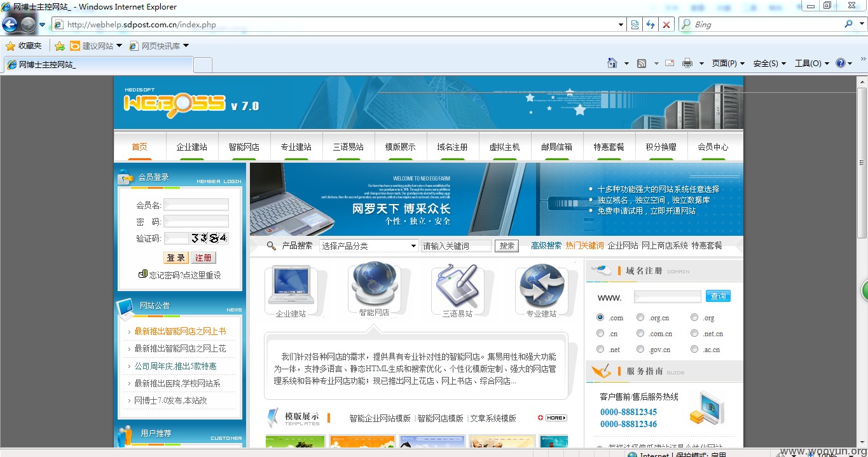This screenshot has width=868, height=457.
Task: Click the 会员名 username input field
Action: pyautogui.click(x=196, y=205)
